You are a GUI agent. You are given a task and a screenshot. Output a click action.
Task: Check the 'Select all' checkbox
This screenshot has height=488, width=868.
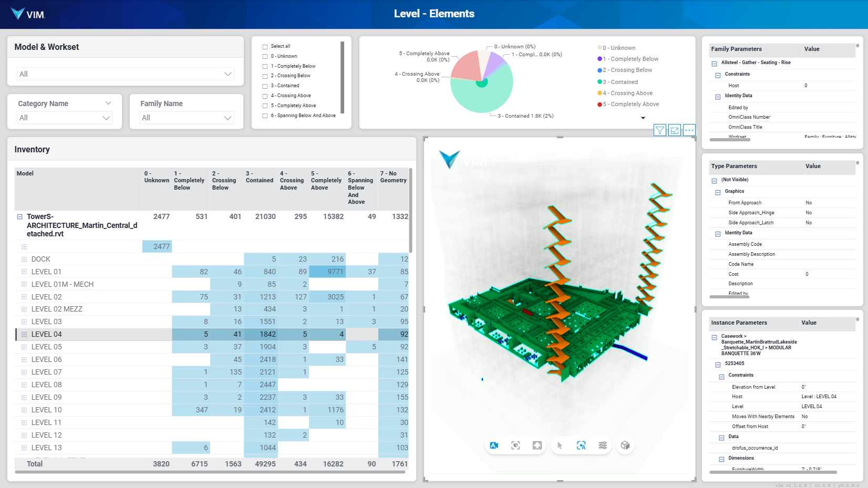[x=265, y=47]
